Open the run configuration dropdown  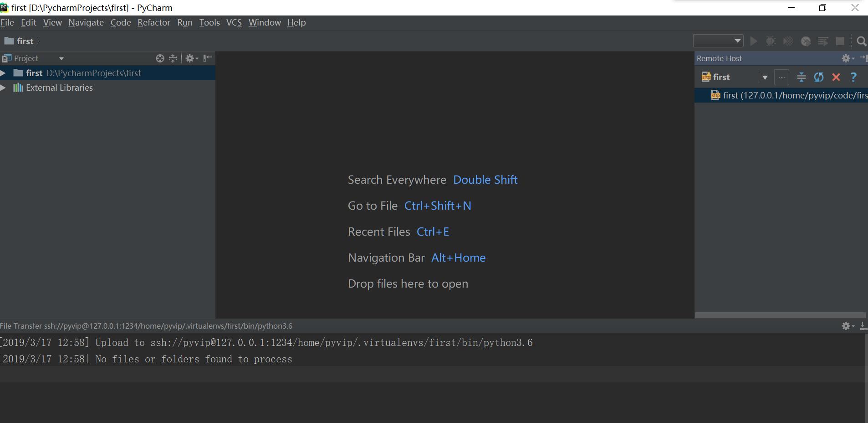(718, 41)
